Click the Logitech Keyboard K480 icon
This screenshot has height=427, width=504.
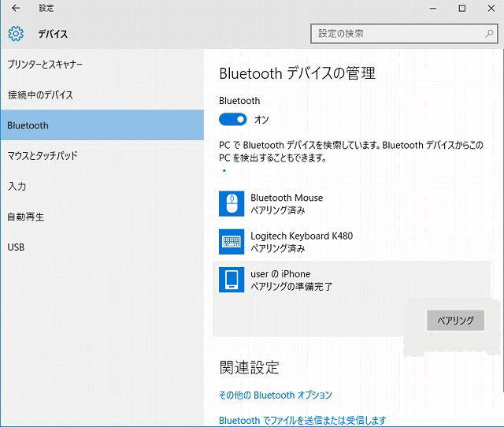coord(232,241)
